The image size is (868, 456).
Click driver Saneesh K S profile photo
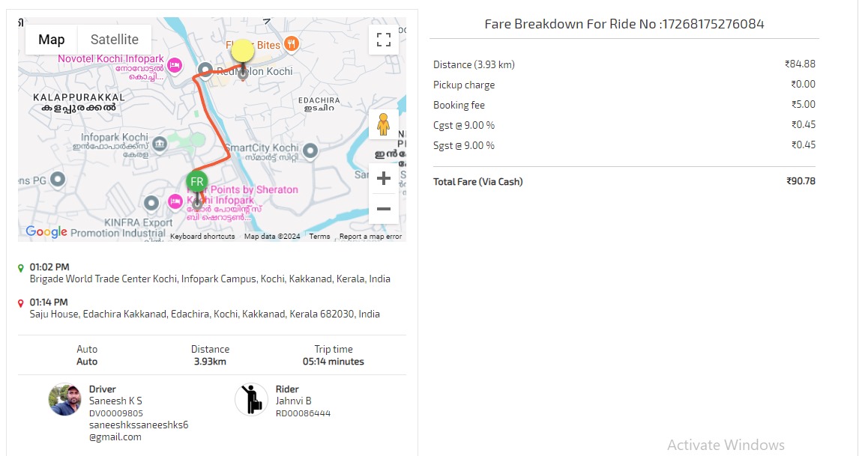[x=64, y=400]
